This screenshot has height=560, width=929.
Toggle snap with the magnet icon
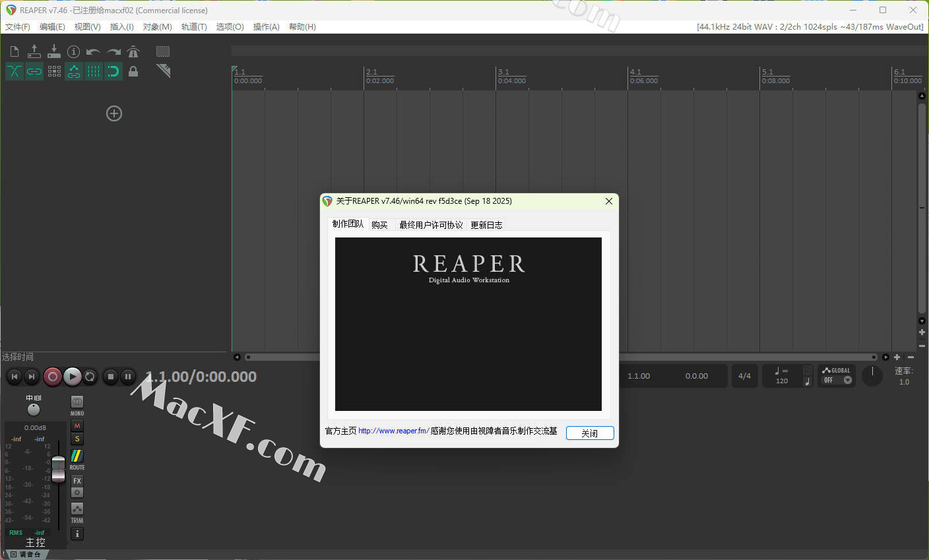coord(113,71)
